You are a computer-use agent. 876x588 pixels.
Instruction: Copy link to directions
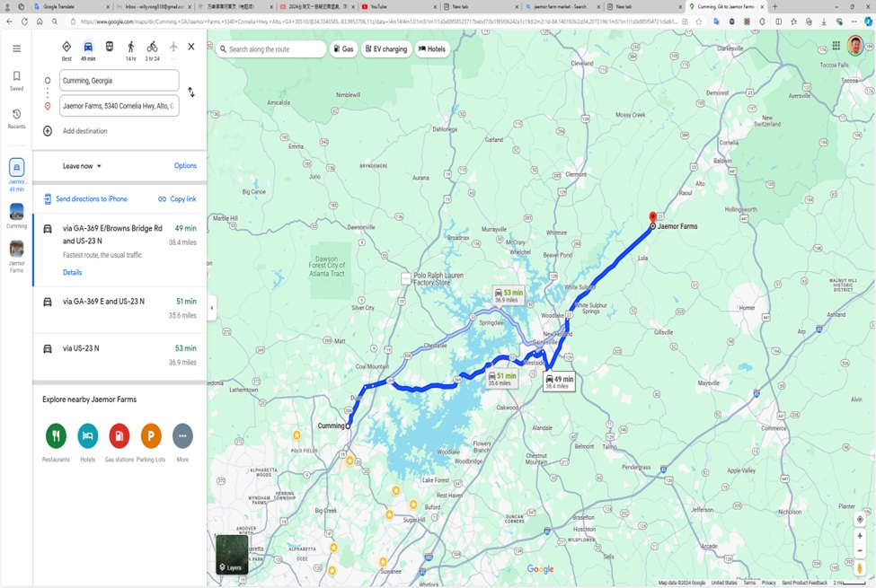[x=177, y=198]
